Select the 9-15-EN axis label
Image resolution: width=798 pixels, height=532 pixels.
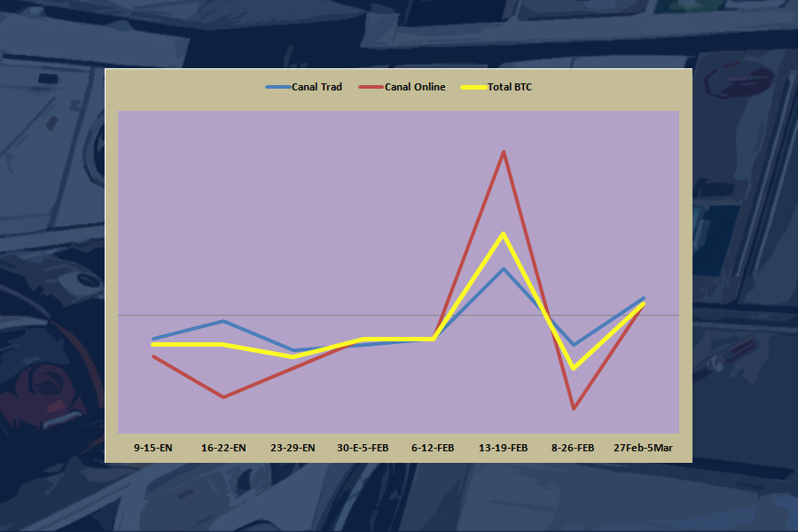153,448
